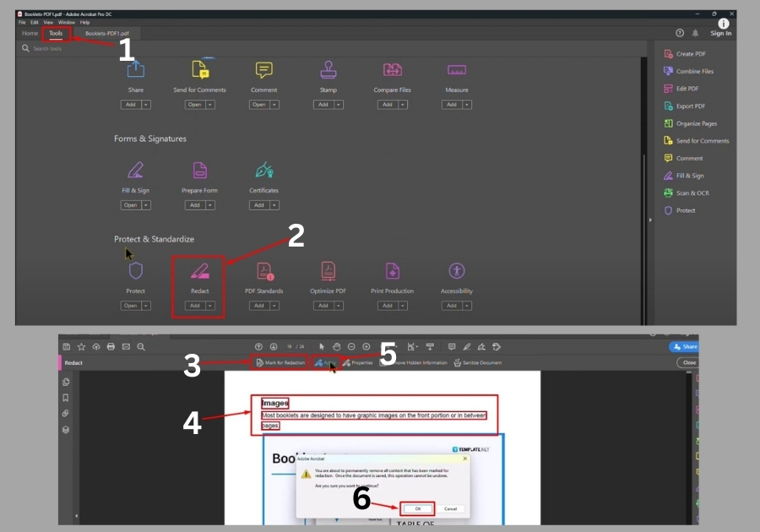Click the Mark for Redaction button
This screenshot has height=532, width=760.
280,362
